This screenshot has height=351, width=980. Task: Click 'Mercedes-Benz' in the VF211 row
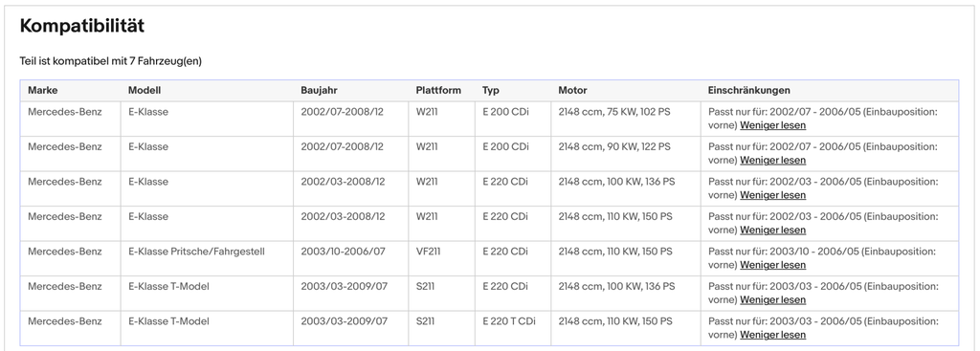pos(65,252)
